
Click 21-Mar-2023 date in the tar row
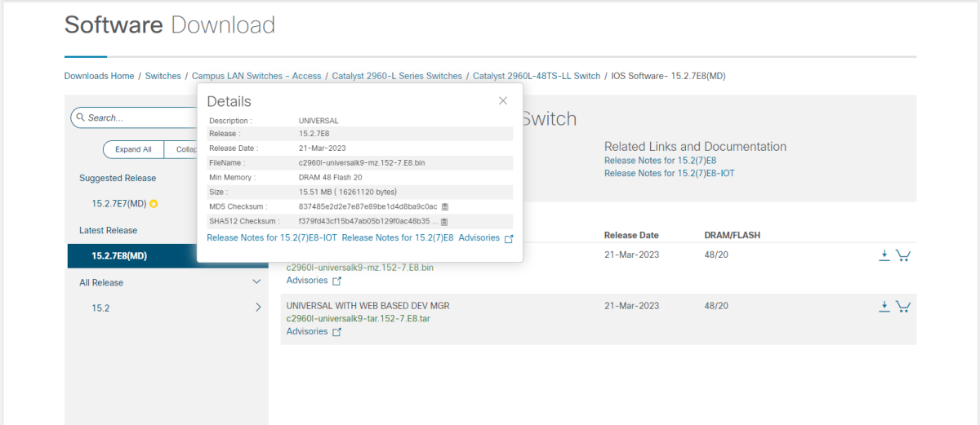tap(632, 306)
